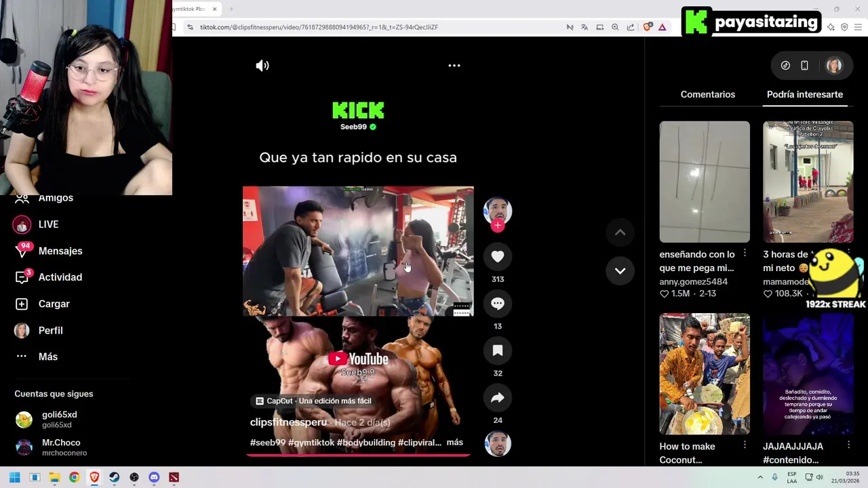This screenshot has height=488, width=868.
Task: Go to next video with down chevron
Action: tap(620, 270)
